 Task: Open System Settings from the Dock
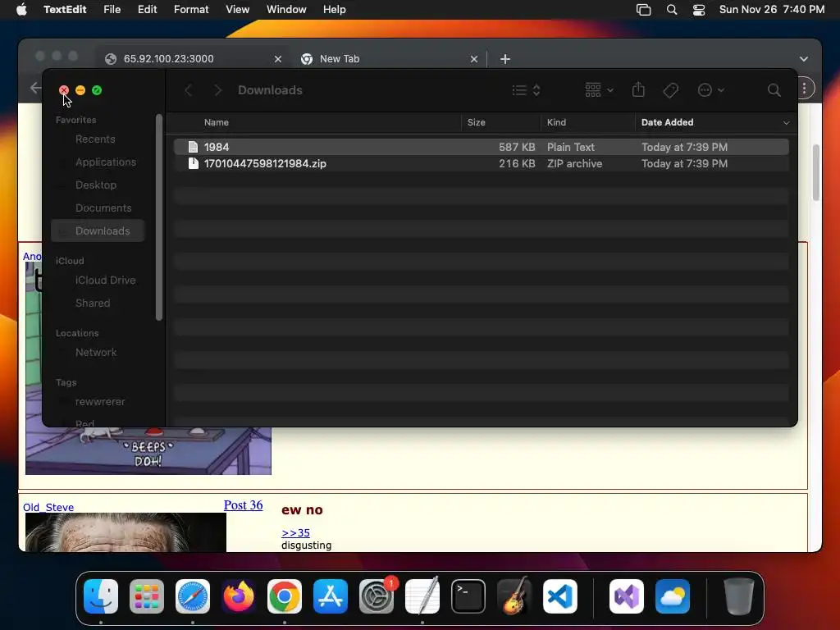coord(377,596)
